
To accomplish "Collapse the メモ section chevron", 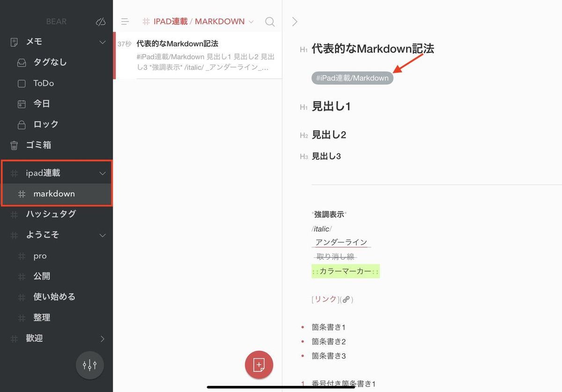I will pyautogui.click(x=103, y=43).
